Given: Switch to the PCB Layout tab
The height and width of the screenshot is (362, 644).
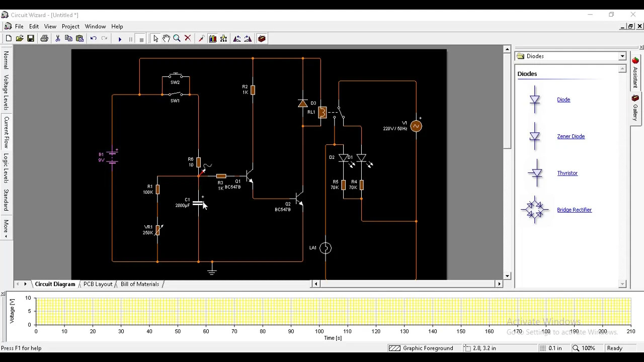Looking at the screenshot, I should coord(98,284).
